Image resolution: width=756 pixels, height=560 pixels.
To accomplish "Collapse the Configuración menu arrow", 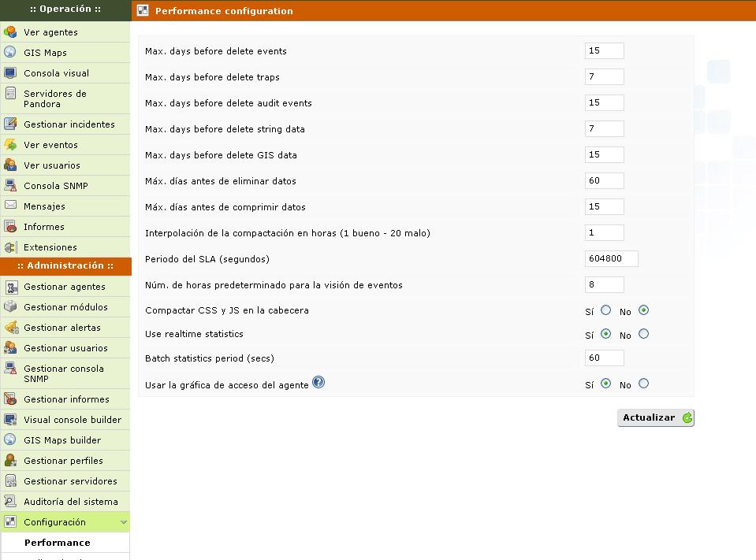I will click(123, 522).
